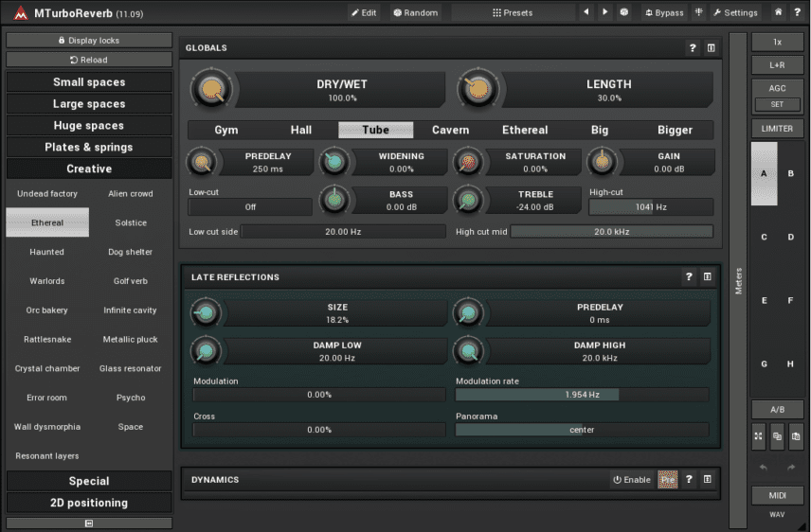
Task: Expand the Special category
Action: click(89, 481)
